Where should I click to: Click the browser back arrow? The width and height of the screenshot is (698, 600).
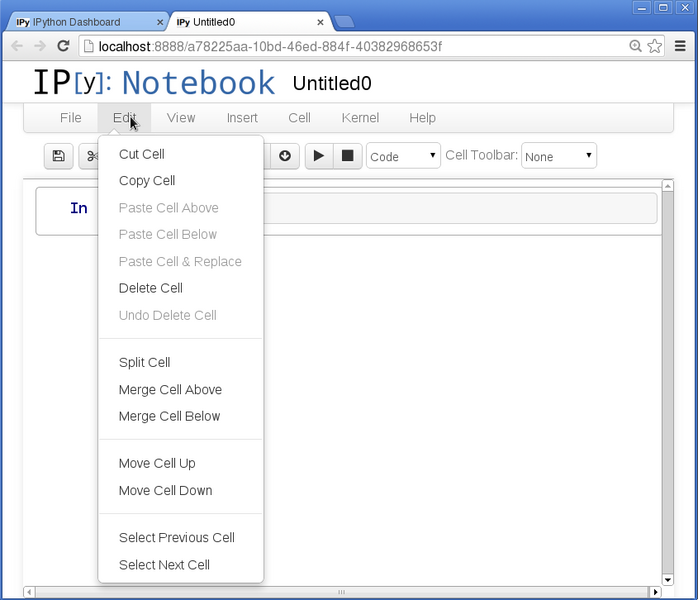pyautogui.click(x=17, y=46)
